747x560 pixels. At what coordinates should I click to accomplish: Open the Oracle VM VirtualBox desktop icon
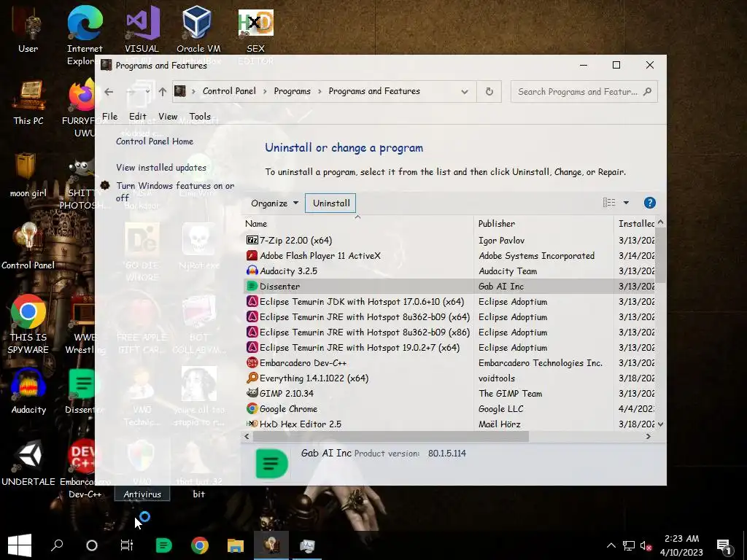point(198,29)
